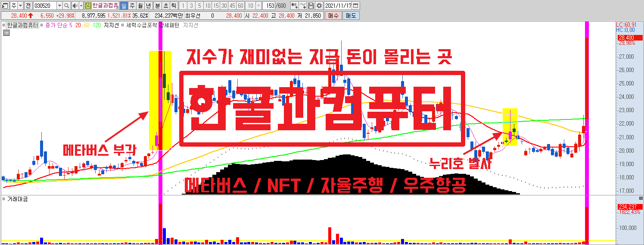Click the grid table icon below legend
The height and width of the screenshot is (245, 644).
pos(6,32)
